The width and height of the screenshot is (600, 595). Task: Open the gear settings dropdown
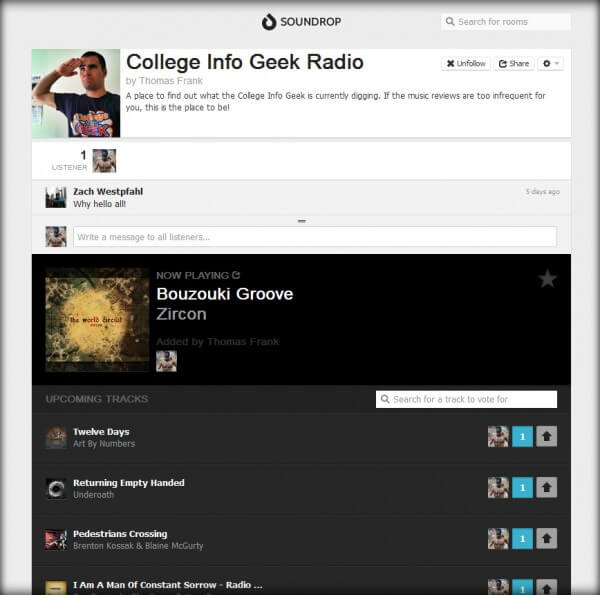tap(551, 64)
